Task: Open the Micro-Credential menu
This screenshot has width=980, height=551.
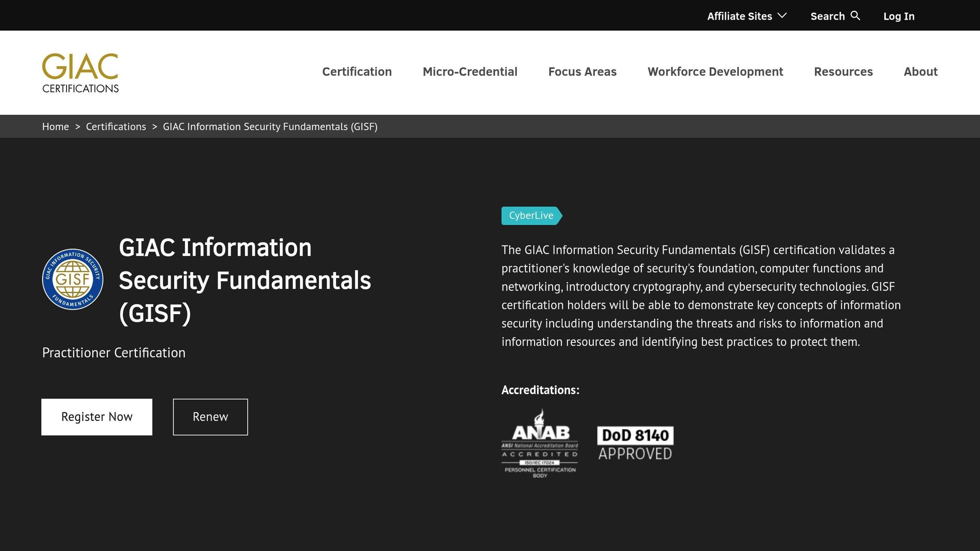Action: tap(470, 72)
